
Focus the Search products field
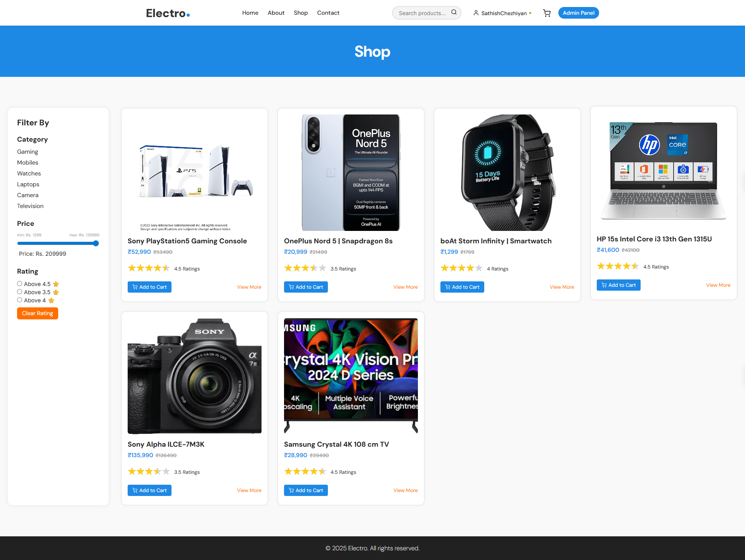click(422, 13)
